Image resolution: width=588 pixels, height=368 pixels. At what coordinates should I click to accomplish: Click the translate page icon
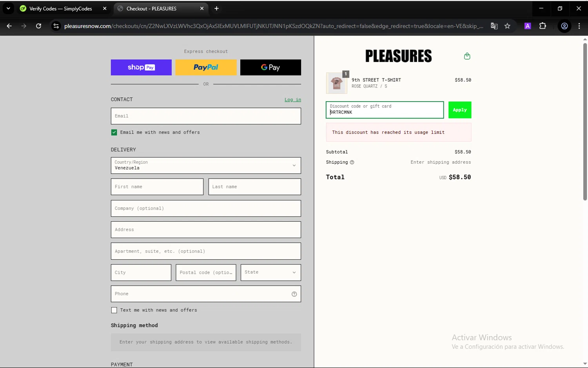tap(494, 26)
